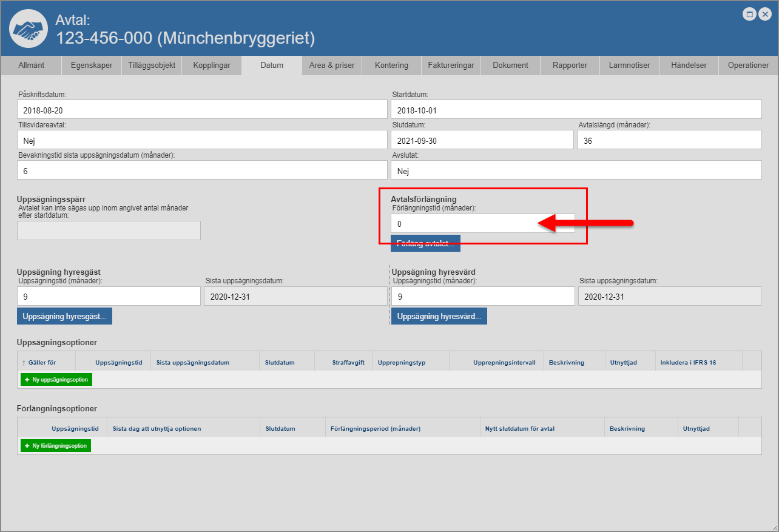Switch to the Area & priser tab
The width and height of the screenshot is (779, 532).
[332, 66]
